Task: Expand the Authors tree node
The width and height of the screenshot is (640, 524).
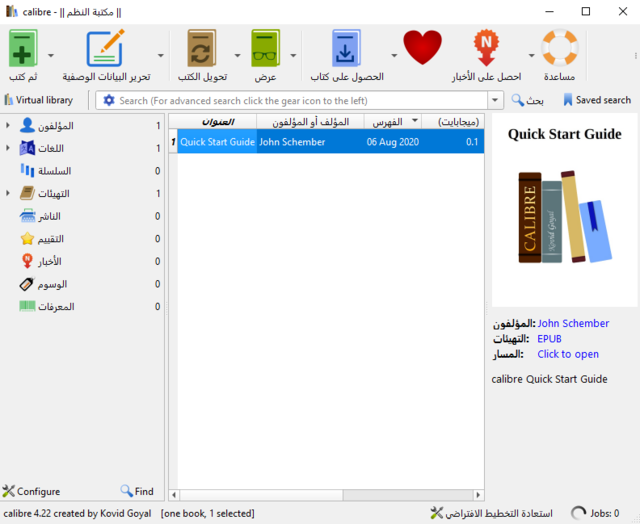Action: [x=8, y=125]
